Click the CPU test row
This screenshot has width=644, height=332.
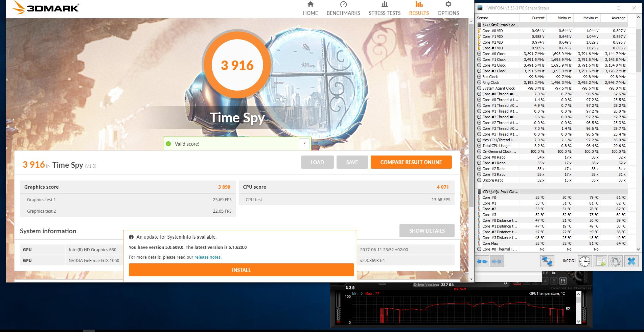pos(346,199)
